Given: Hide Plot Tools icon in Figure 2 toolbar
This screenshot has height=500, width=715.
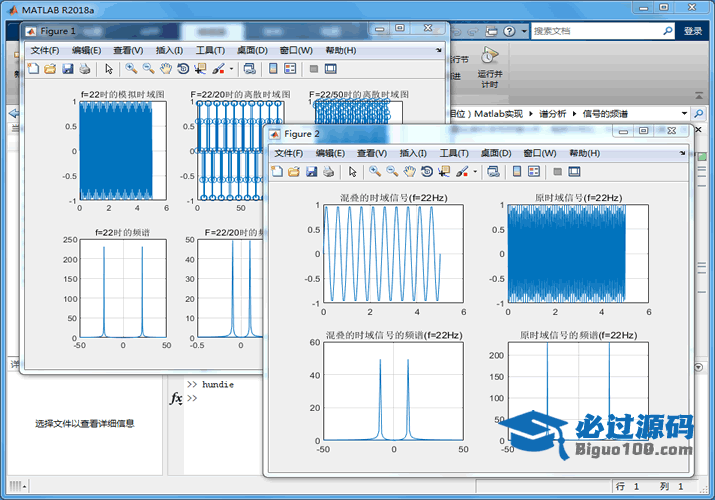Looking at the screenshot, I should click(557, 172).
